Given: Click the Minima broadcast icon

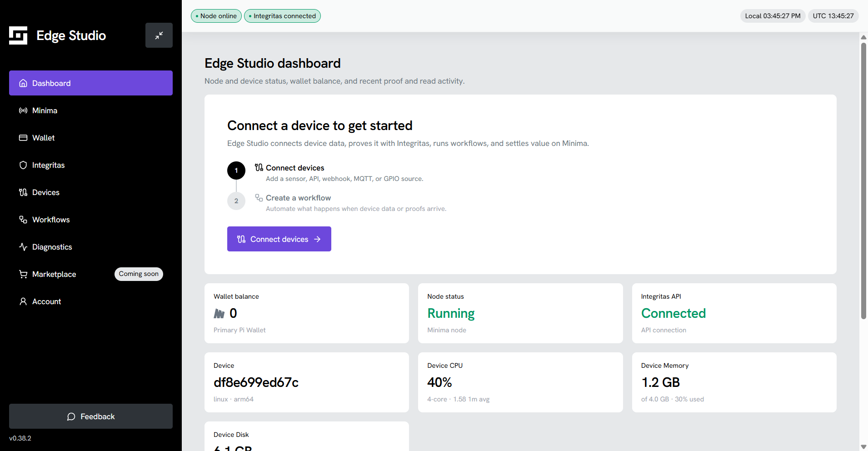Looking at the screenshot, I should [x=23, y=110].
